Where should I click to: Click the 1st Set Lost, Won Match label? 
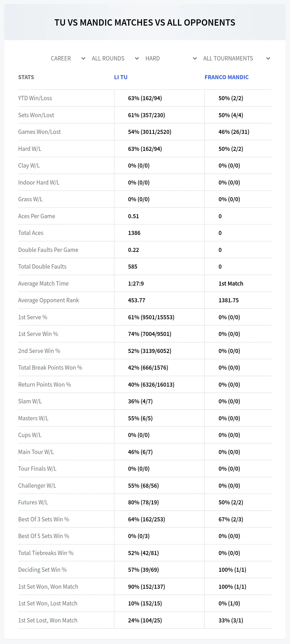tap(48, 620)
